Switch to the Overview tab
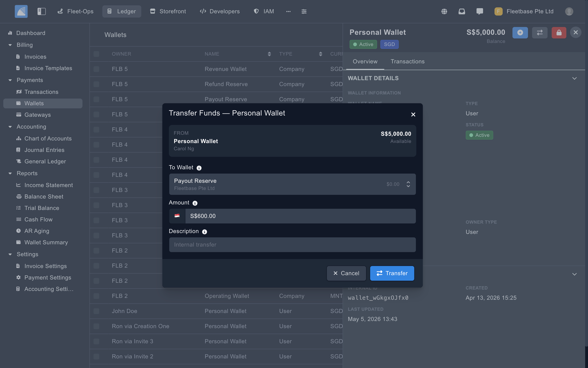This screenshot has height=368, width=588. tap(365, 61)
